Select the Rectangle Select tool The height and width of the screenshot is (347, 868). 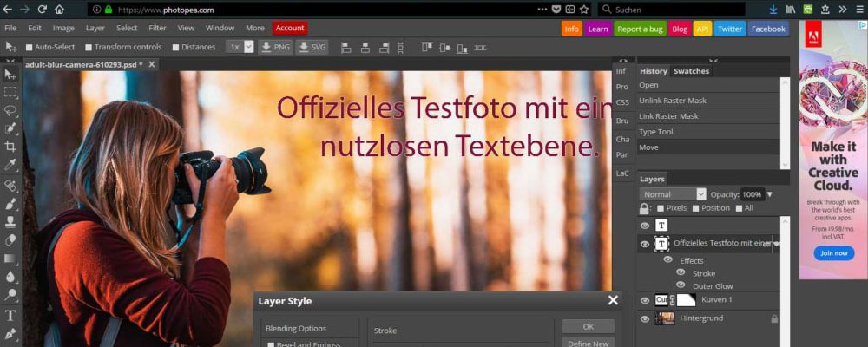(10, 92)
